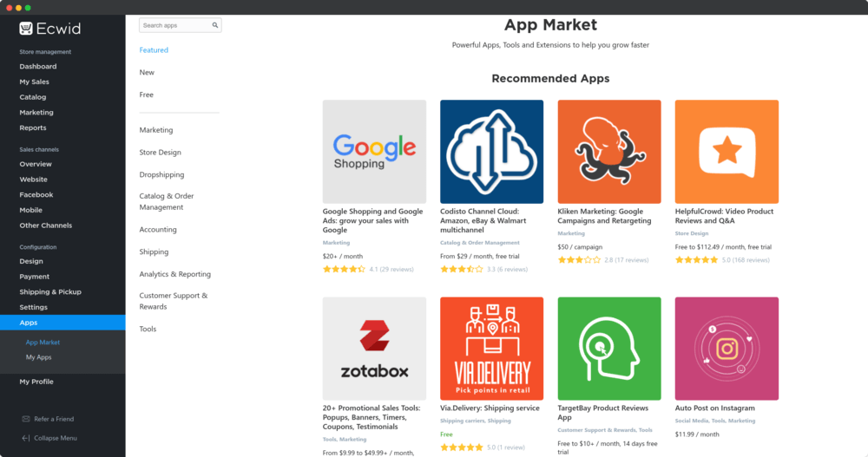Collapse the sidebar menu
This screenshot has height=457, width=868.
[49, 438]
